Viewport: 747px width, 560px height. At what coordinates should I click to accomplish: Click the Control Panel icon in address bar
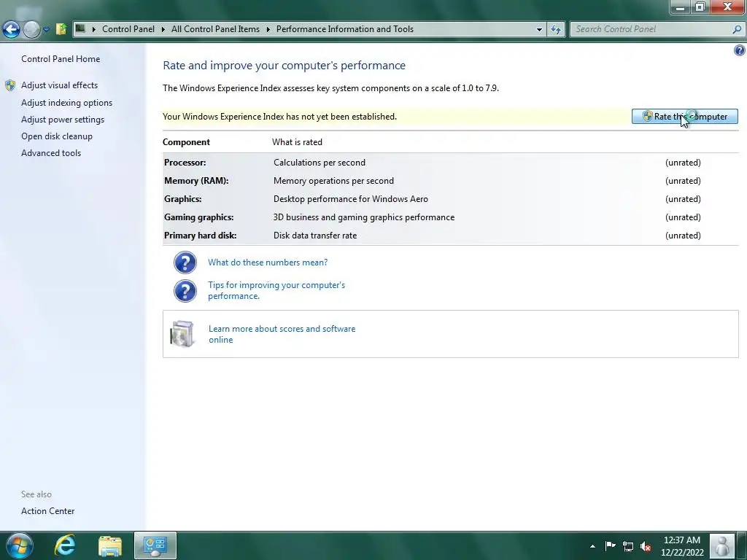pos(80,28)
